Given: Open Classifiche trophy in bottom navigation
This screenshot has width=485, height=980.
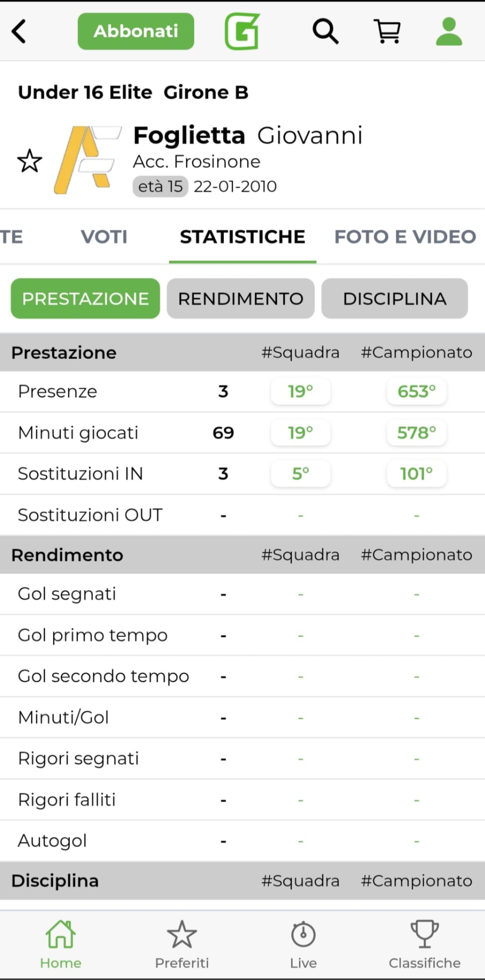Looking at the screenshot, I should coord(424,944).
